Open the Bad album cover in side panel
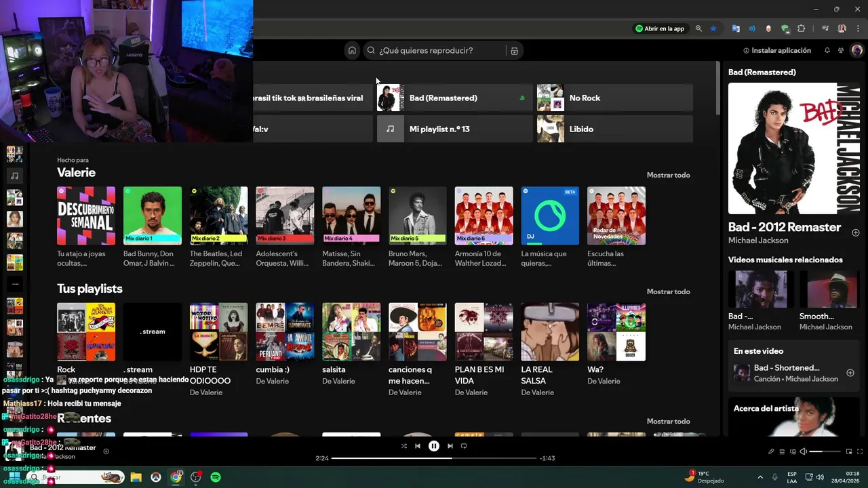Screen dimensions: 868x488 click(x=794, y=148)
